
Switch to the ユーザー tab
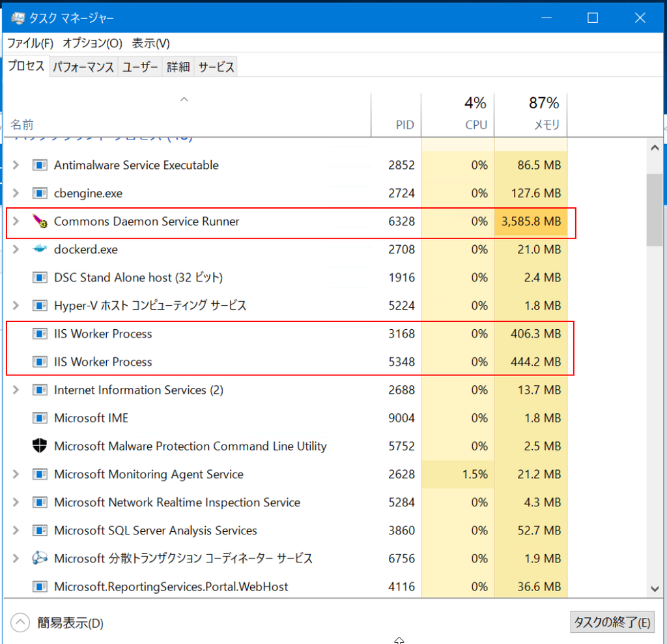[x=140, y=67]
